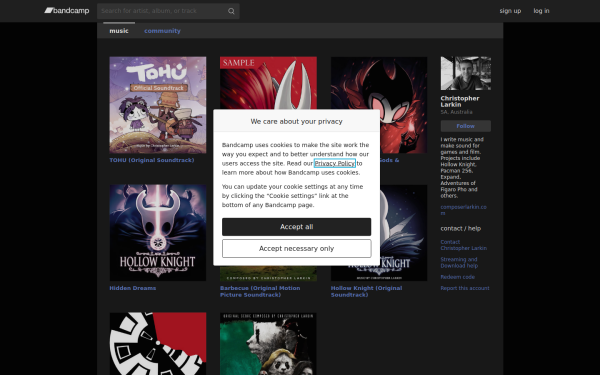Screen dimensions: 600x375
Task: Open the sign up link
Action: (x=510, y=11)
